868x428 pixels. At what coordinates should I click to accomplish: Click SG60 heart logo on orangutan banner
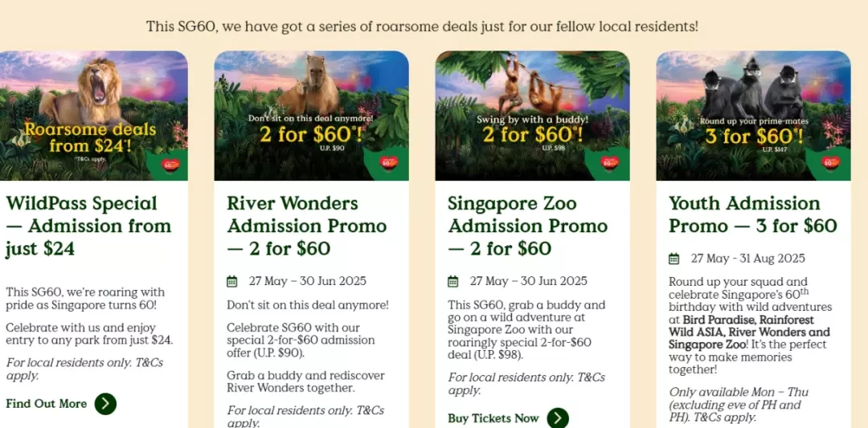click(610, 163)
